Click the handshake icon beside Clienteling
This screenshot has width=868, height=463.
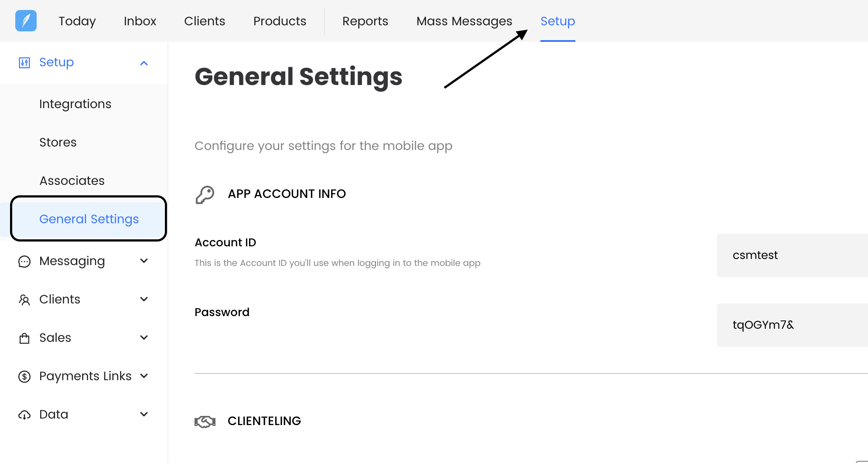(205, 422)
